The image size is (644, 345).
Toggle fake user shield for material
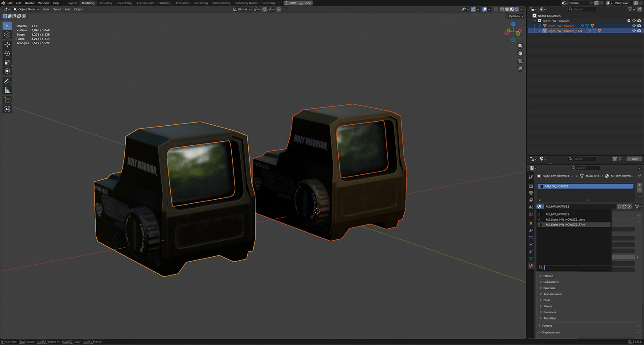[619, 206]
